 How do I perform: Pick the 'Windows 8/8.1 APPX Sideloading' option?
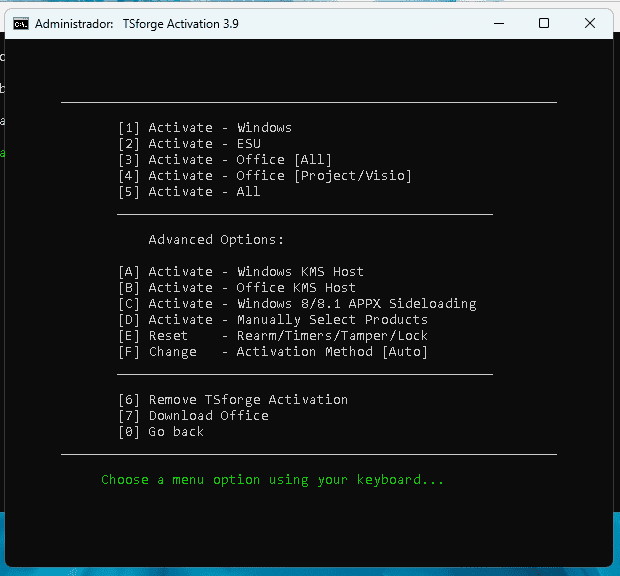[296, 304]
